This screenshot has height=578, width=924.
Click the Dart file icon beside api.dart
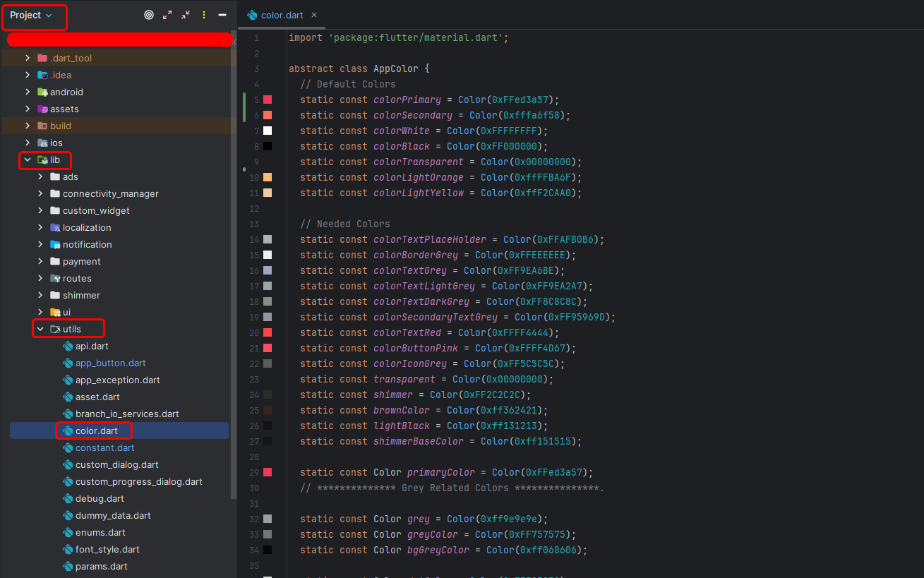pyautogui.click(x=68, y=346)
